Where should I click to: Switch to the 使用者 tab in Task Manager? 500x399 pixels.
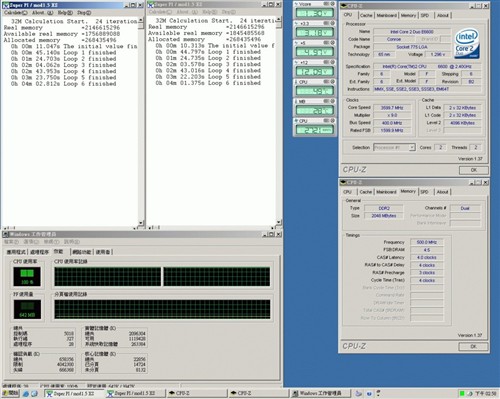point(103,252)
